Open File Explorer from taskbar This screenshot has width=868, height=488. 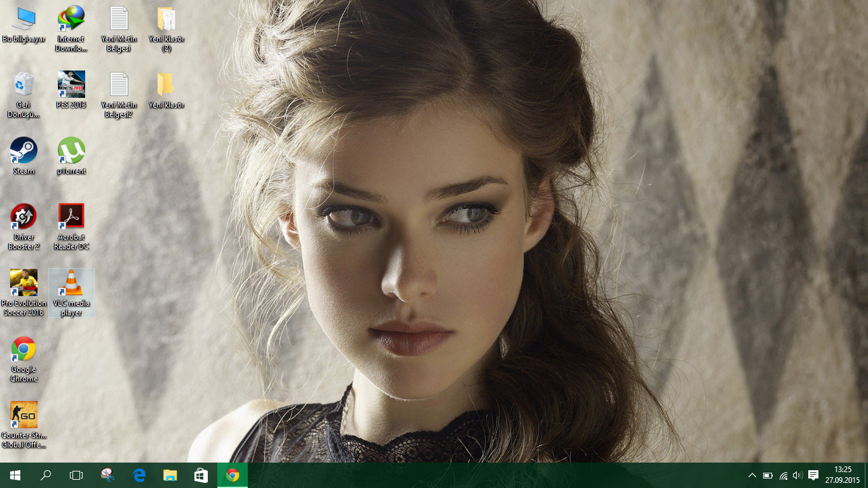click(170, 475)
